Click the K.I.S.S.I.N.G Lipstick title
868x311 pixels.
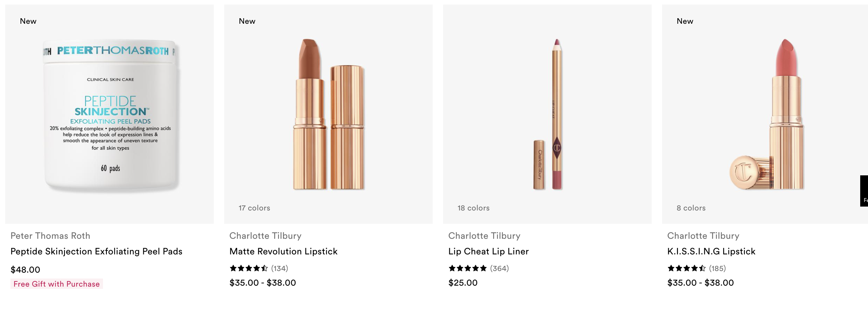[711, 251]
